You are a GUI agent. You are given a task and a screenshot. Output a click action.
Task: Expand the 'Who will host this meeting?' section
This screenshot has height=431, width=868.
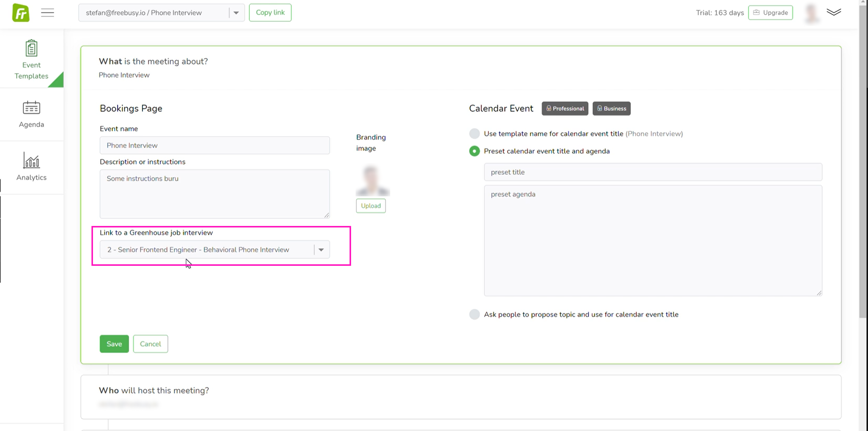[x=154, y=390]
